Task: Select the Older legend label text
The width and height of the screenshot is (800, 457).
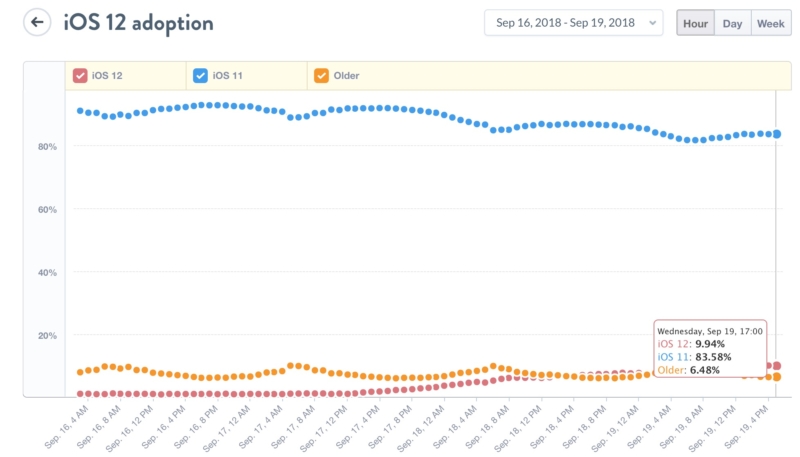Action: pos(347,75)
